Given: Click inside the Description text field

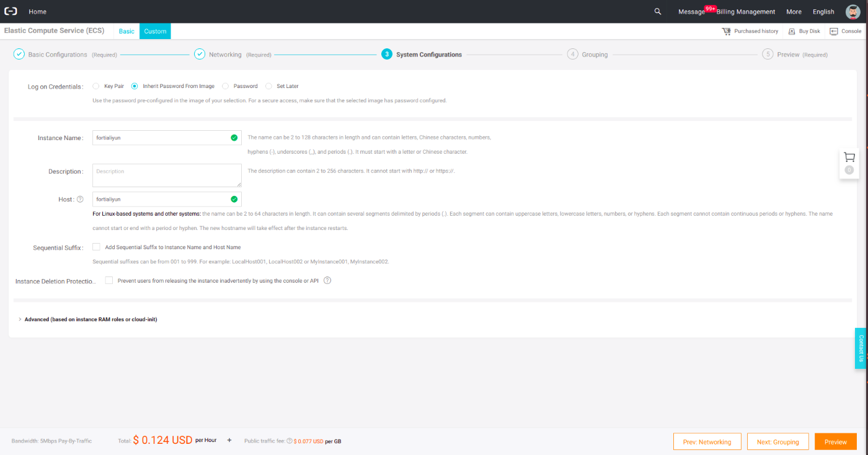Looking at the screenshot, I should click(166, 175).
